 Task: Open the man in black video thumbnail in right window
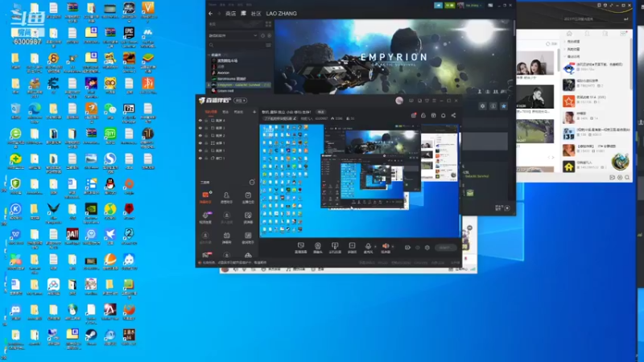click(535, 97)
